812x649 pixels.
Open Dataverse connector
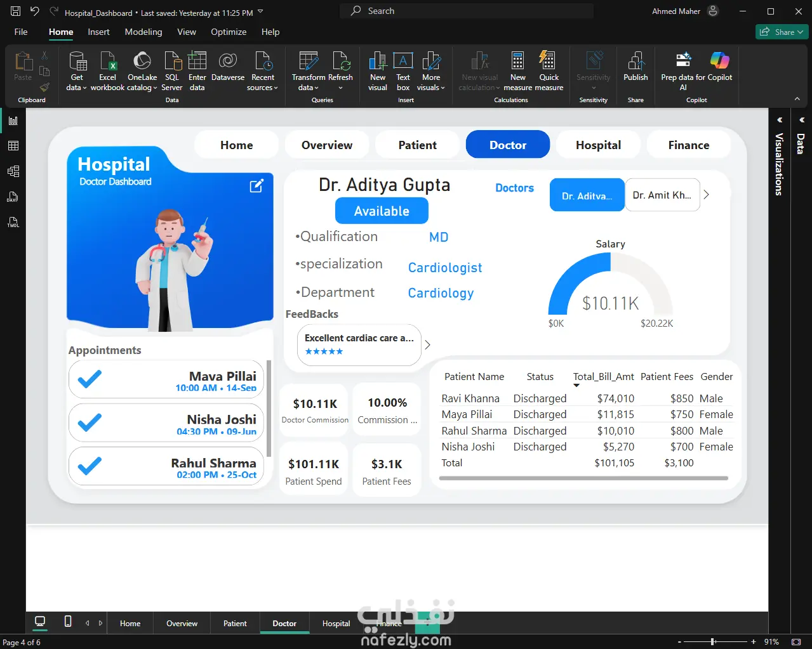coord(228,67)
